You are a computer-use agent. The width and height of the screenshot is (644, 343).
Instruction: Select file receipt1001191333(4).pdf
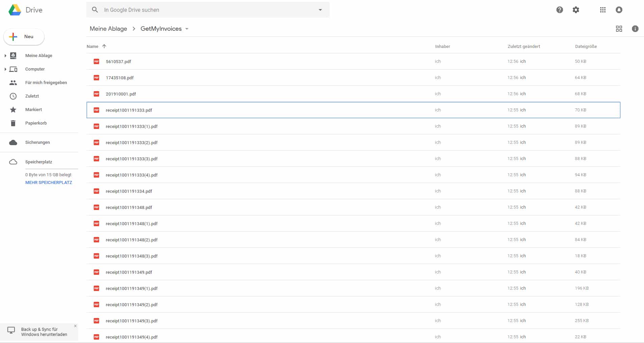[x=353, y=175]
